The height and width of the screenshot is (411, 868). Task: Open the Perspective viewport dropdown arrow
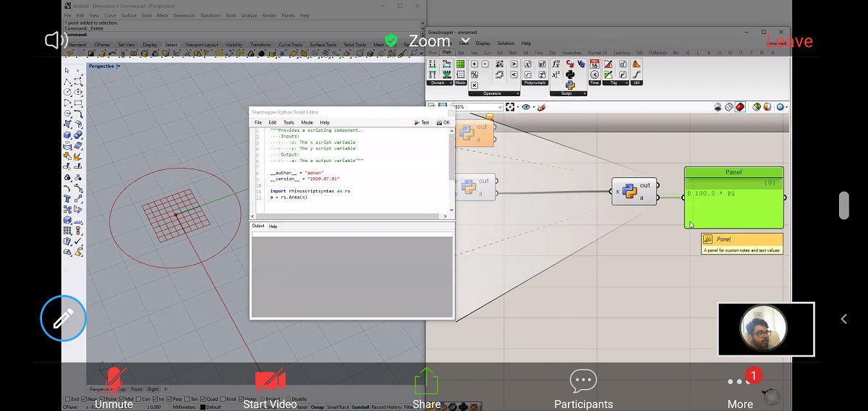pyautogui.click(x=119, y=66)
